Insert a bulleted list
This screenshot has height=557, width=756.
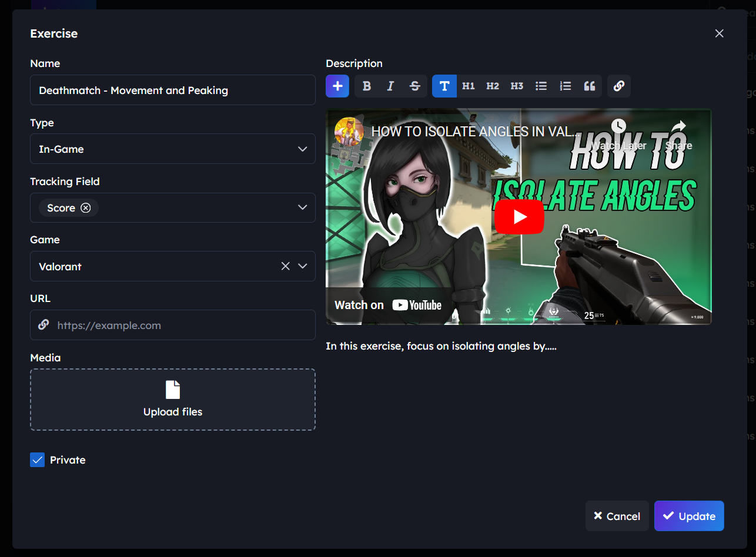541,86
